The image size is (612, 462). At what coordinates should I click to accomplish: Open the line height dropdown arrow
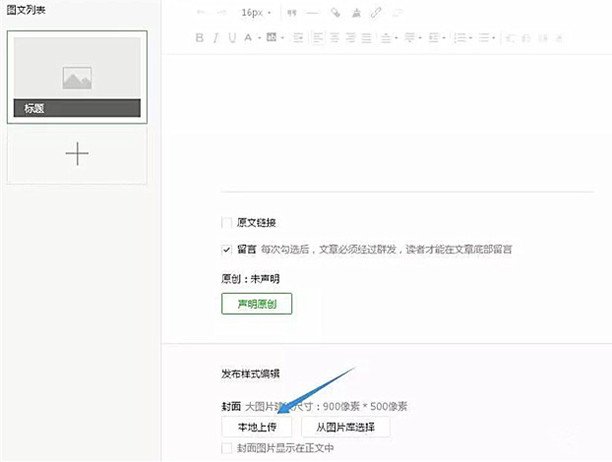[x=444, y=38]
